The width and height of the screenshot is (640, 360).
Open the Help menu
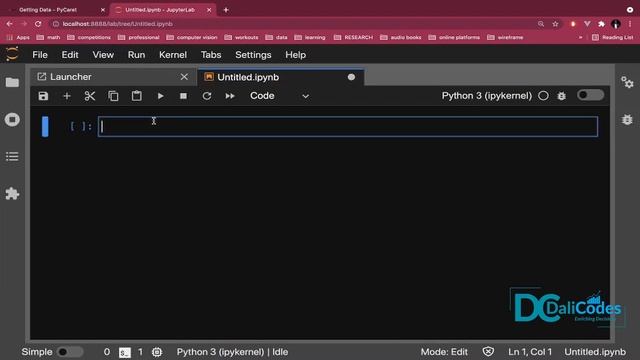[x=296, y=55]
